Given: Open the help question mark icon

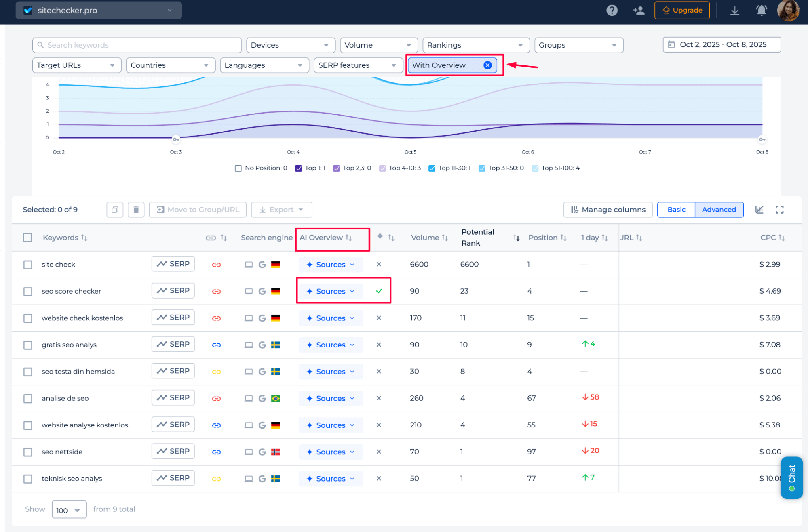Looking at the screenshot, I should coord(612,11).
